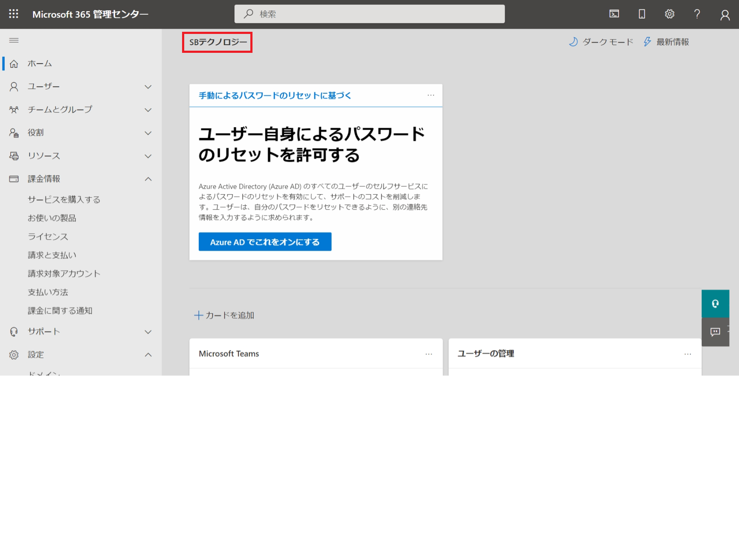Screen dimensions: 739x560
Task: Click the ホーム house icon
Action: coord(14,64)
